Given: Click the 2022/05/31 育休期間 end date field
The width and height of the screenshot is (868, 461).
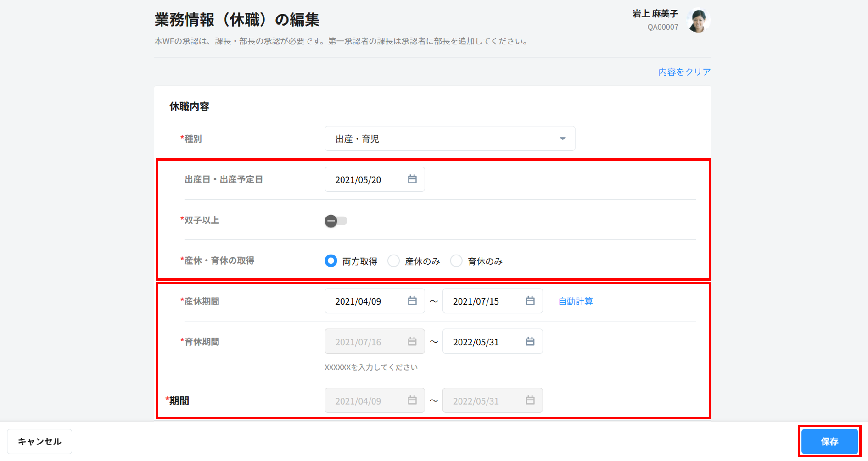Looking at the screenshot, I should click(x=482, y=342).
